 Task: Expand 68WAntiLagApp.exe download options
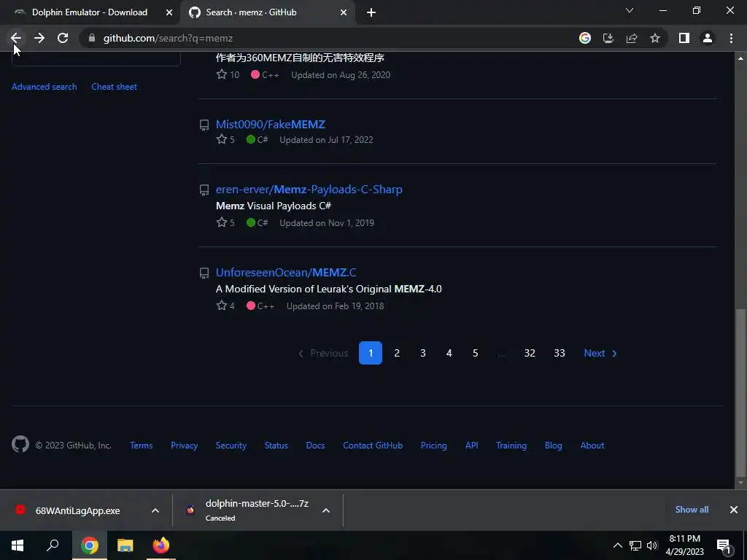[155, 510]
